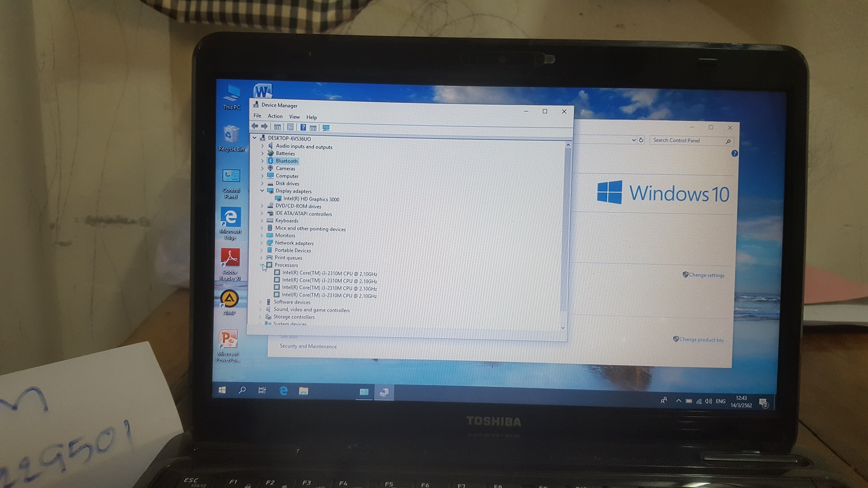This screenshot has height=488, width=868.
Task: Click in the Search Control Panel box
Action: click(x=691, y=141)
